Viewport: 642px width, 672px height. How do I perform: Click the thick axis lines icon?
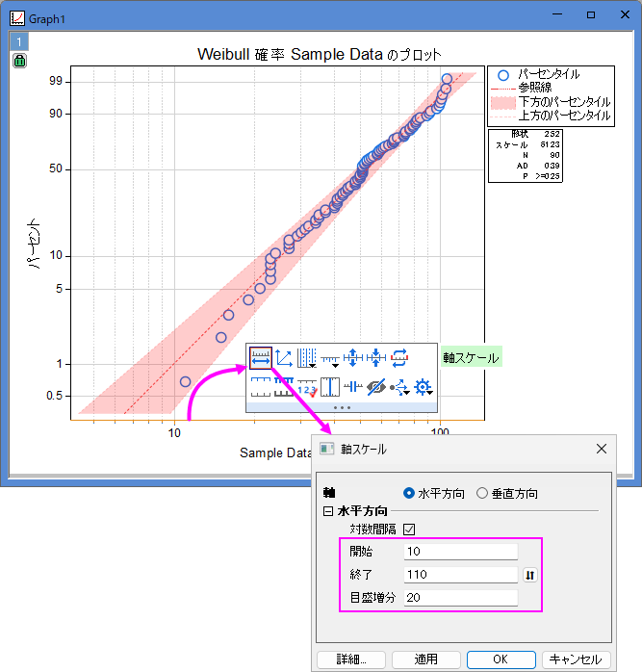[x=284, y=387]
